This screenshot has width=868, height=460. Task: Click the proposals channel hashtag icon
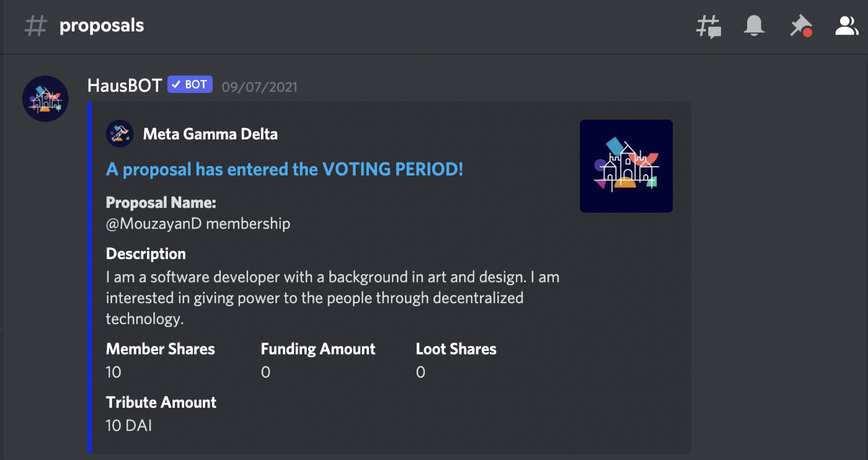pos(35,26)
